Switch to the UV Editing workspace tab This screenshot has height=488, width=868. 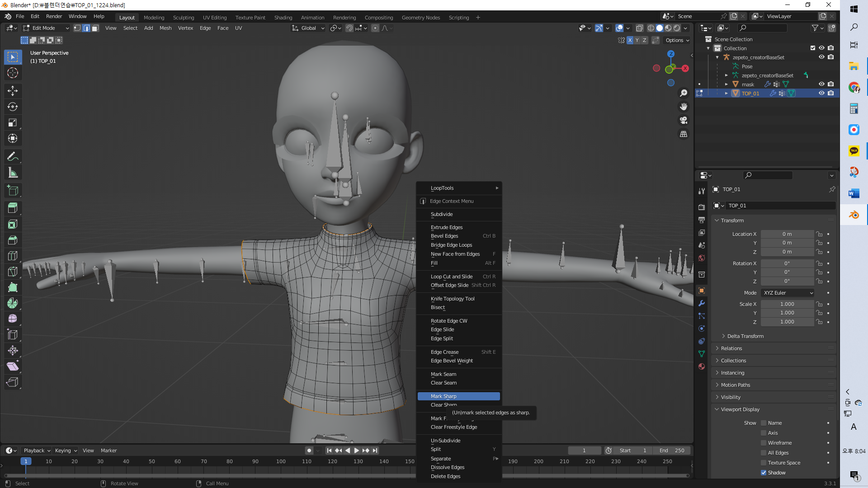click(215, 18)
